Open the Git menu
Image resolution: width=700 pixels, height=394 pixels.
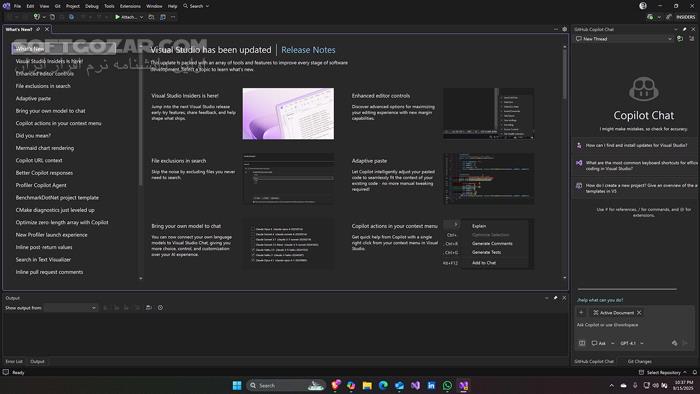(x=58, y=6)
